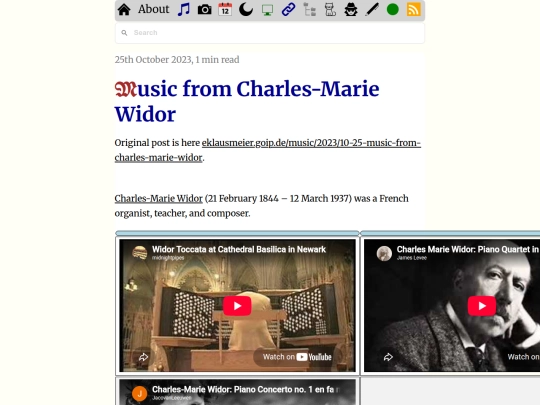Click the spy hat figure icon
540x405 pixels.
[351, 9]
